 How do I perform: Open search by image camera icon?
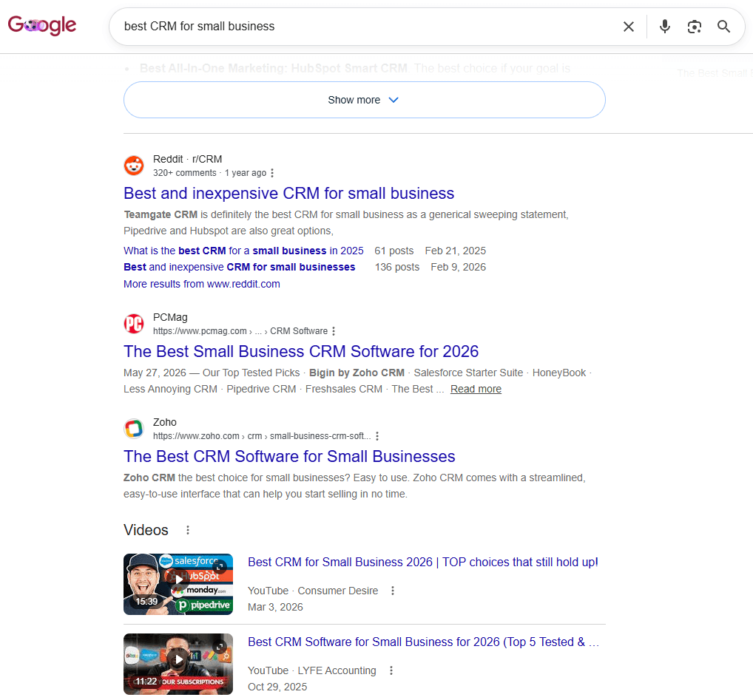pyautogui.click(x=694, y=27)
